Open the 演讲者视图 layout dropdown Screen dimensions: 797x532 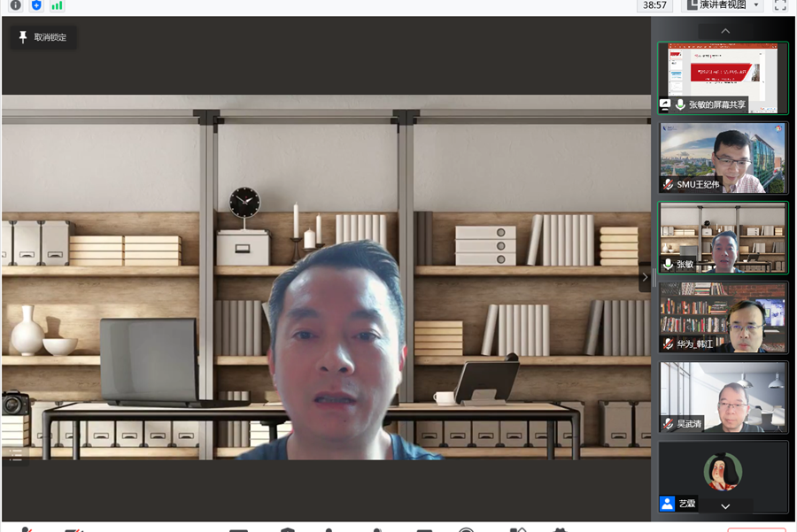tap(723, 5)
